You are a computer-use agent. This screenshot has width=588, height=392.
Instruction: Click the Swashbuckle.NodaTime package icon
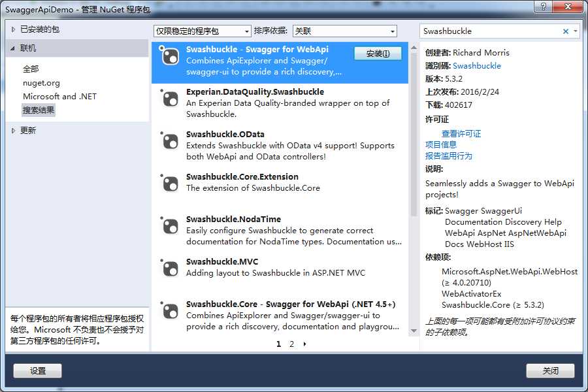169,226
